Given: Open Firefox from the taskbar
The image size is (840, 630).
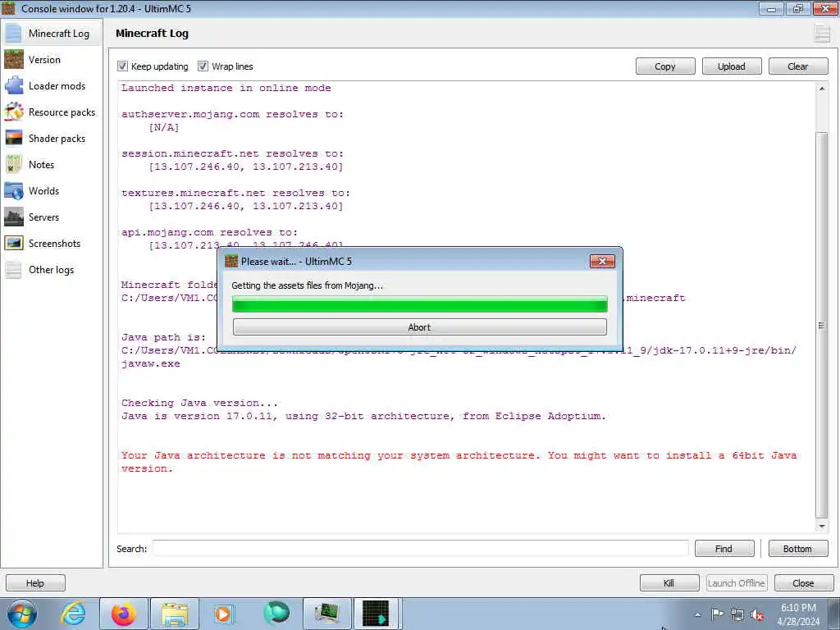Looking at the screenshot, I should (124, 614).
